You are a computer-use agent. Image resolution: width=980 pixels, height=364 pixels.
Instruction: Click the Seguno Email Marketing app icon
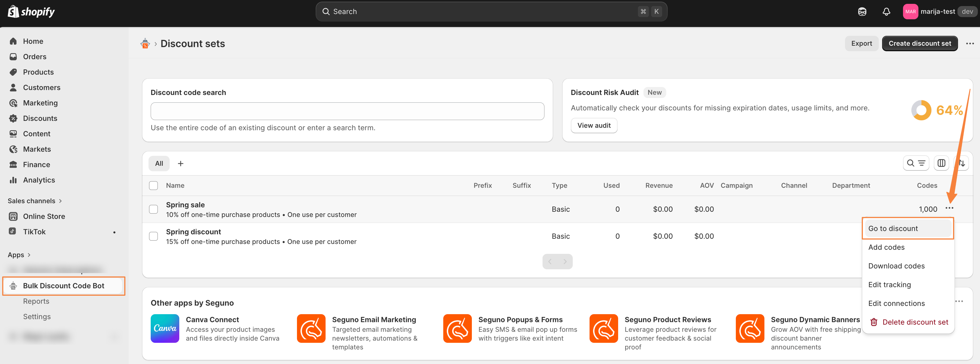pos(311,328)
